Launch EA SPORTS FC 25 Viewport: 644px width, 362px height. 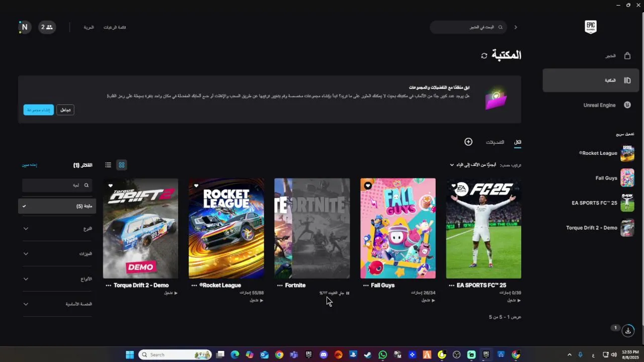coord(514,300)
